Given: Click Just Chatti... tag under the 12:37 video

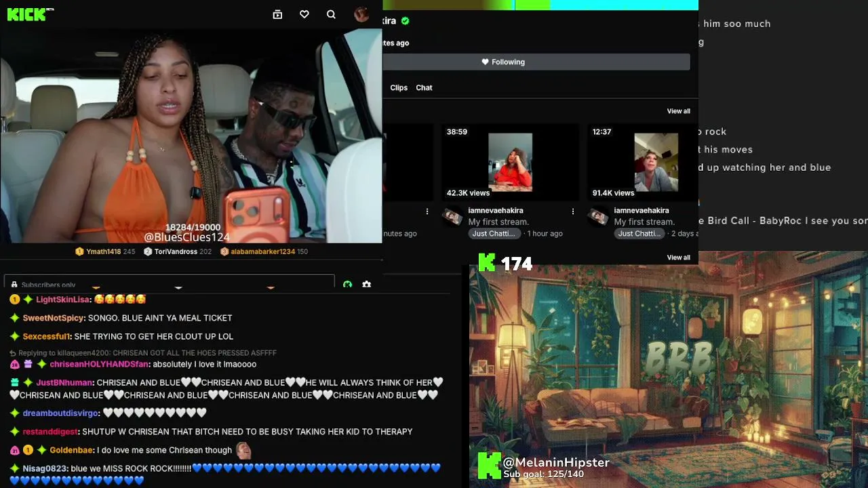Looking at the screenshot, I should tap(639, 234).
